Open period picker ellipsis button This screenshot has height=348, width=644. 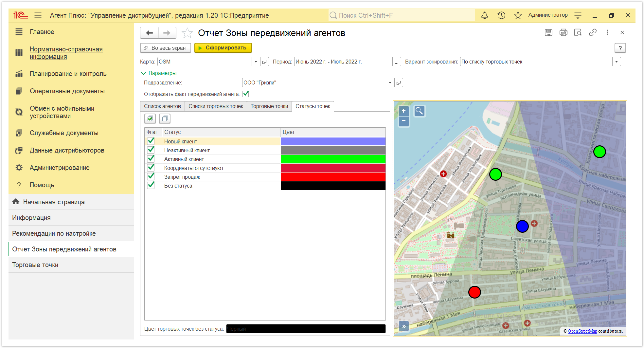[397, 62]
